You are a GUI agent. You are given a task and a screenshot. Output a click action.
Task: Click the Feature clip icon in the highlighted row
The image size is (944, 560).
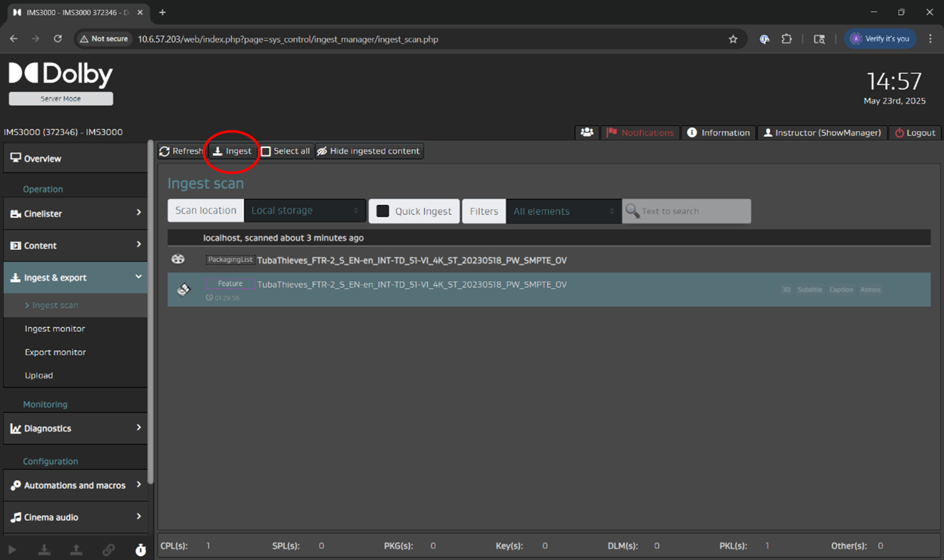click(184, 289)
